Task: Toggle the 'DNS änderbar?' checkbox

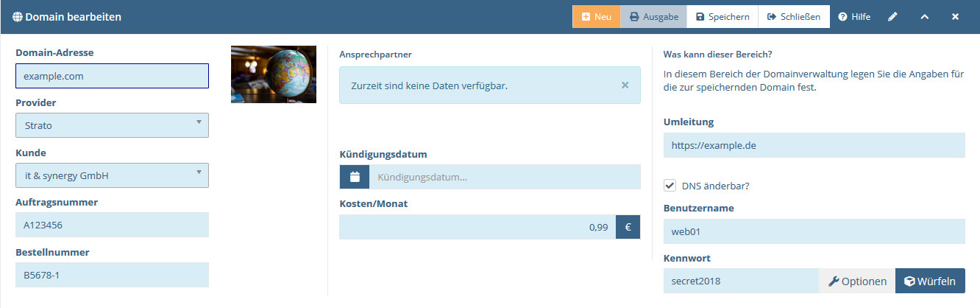Action: click(x=670, y=186)
